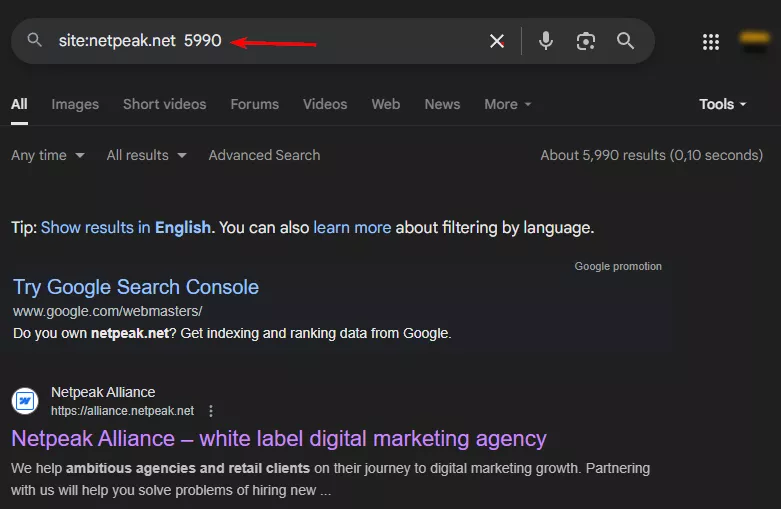781x509 pixels.
Task: Click the Google promotion label
Action: (x=618, y=266)
